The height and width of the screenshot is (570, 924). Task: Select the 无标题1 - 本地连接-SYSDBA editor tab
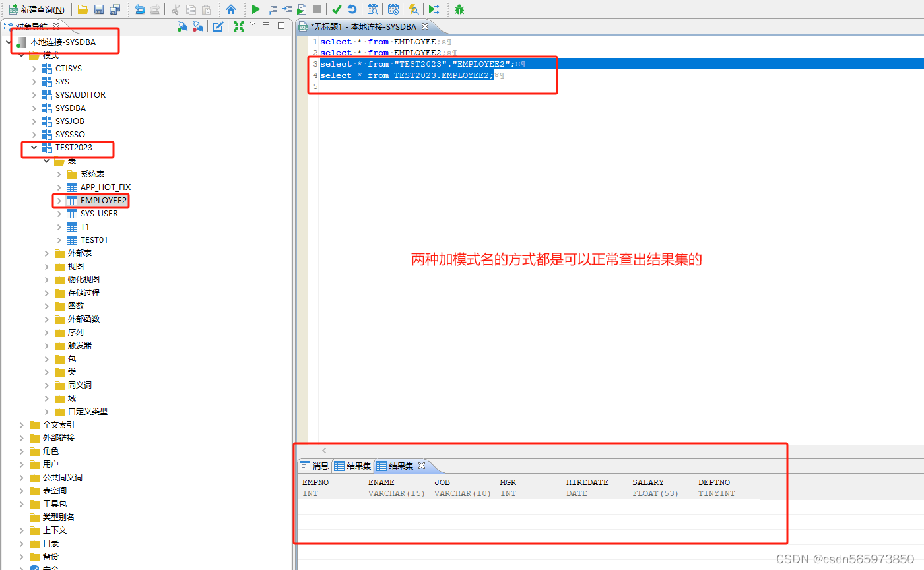(x=364, y=26)
